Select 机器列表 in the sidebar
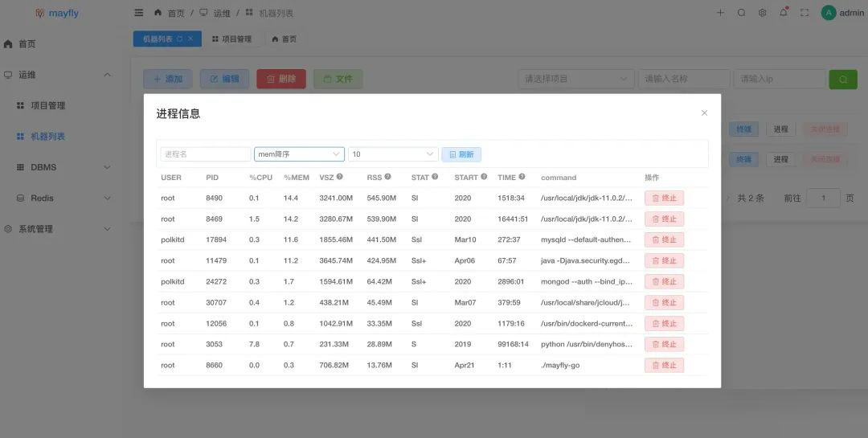 tap(47, 137)
